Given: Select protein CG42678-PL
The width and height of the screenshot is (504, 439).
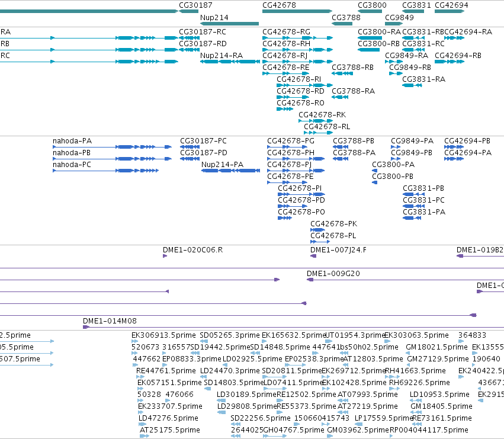Looking at the screenshot, I should coord(320,242).
